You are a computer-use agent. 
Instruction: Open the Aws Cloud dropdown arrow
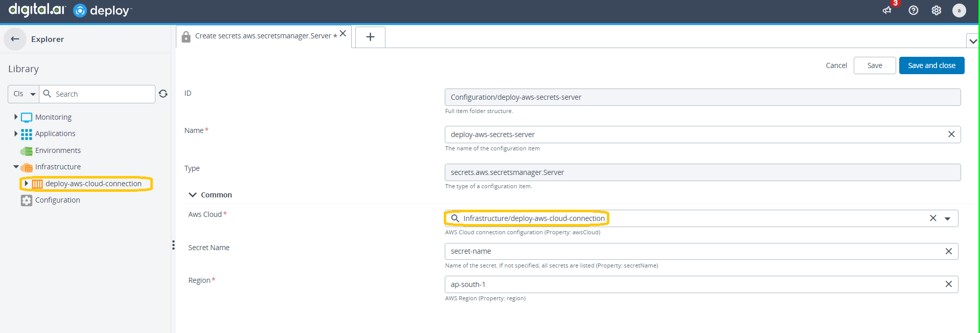tap(947, 218)
